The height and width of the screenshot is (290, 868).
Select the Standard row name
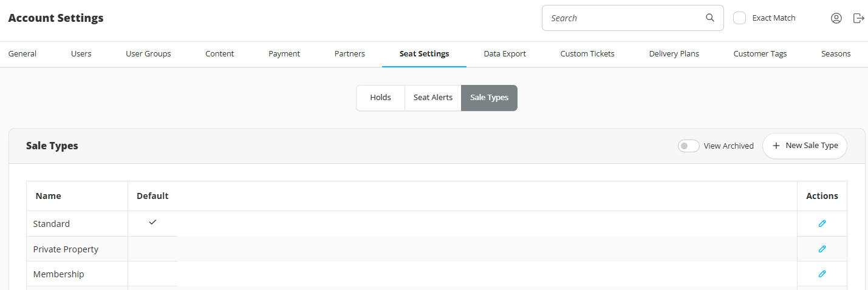(52, 224)
